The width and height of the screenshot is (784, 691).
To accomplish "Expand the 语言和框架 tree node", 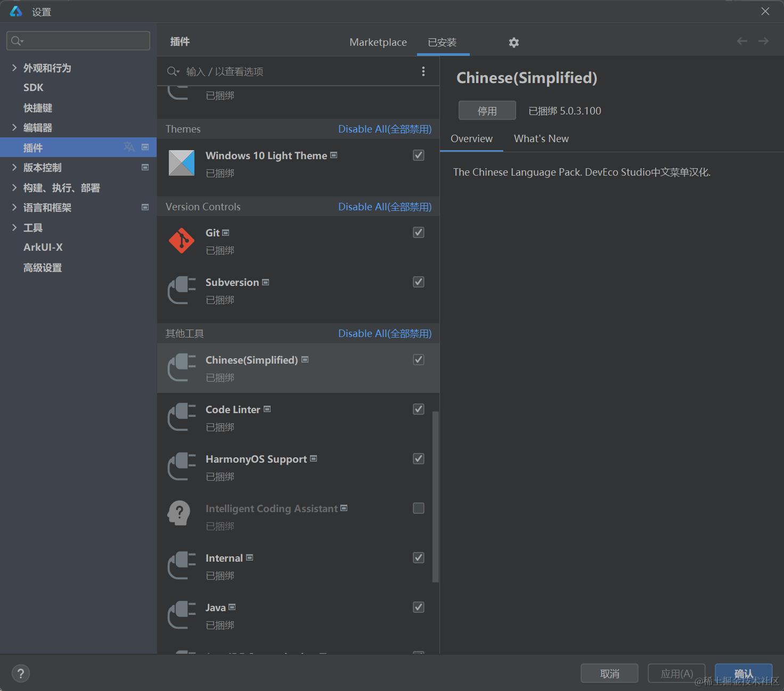I will [14, 207].
